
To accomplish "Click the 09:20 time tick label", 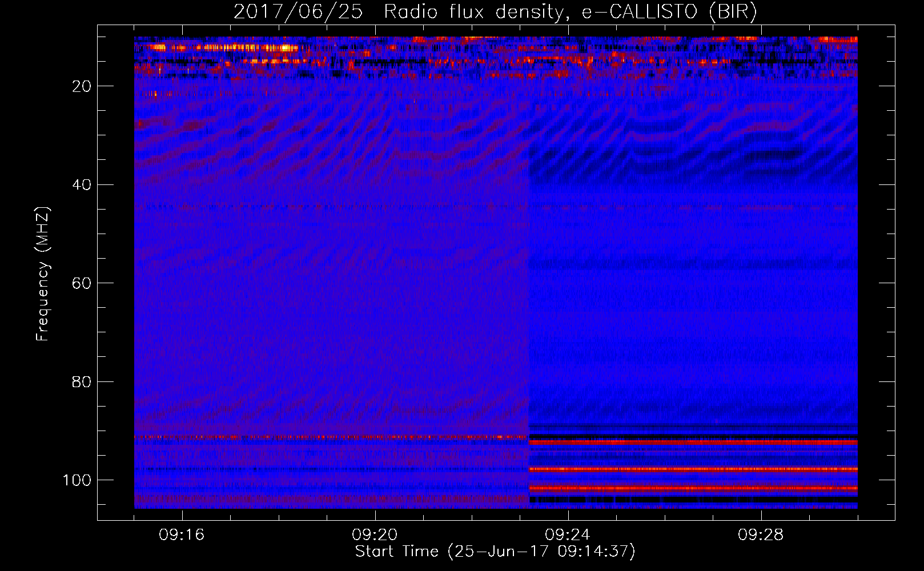I will [375, 535].
